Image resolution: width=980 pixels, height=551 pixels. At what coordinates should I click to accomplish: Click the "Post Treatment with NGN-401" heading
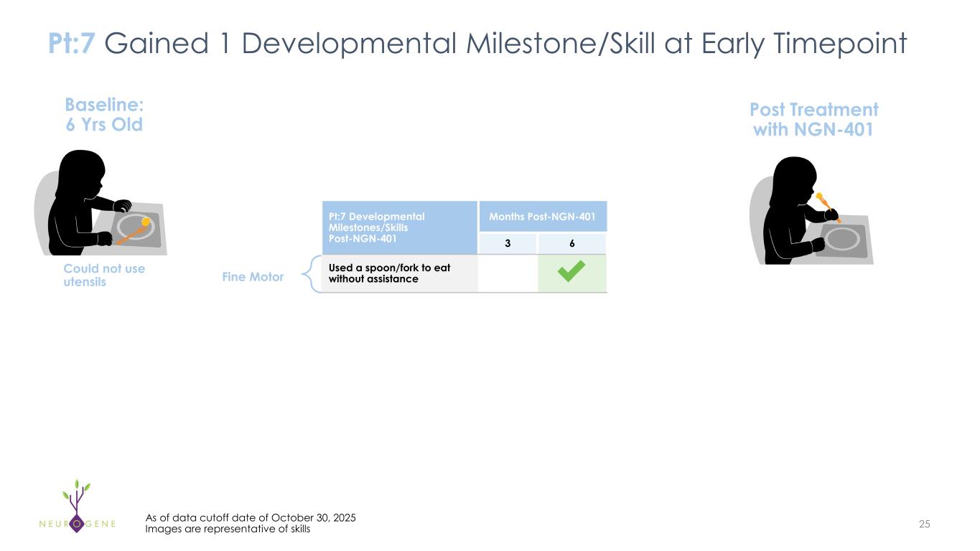pos(813,120)
